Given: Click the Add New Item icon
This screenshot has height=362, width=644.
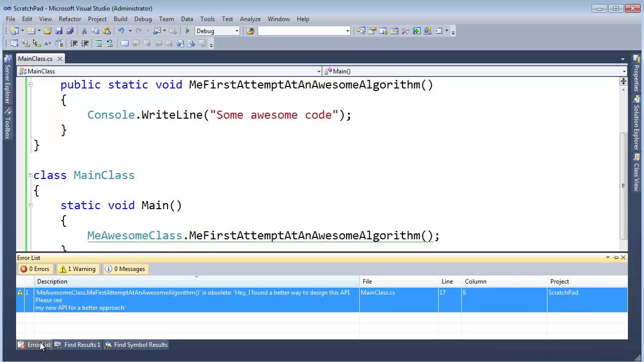Looking at the screenshot, I should 31,31.
